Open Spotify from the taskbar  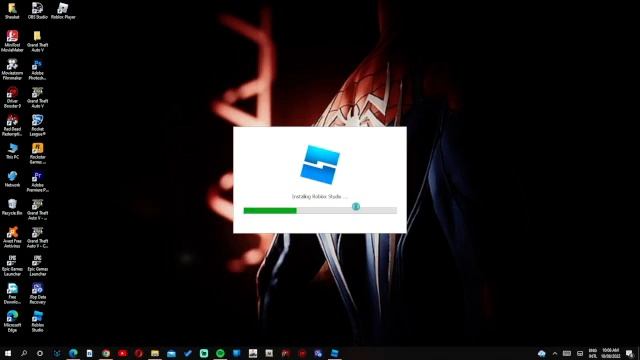220,353
